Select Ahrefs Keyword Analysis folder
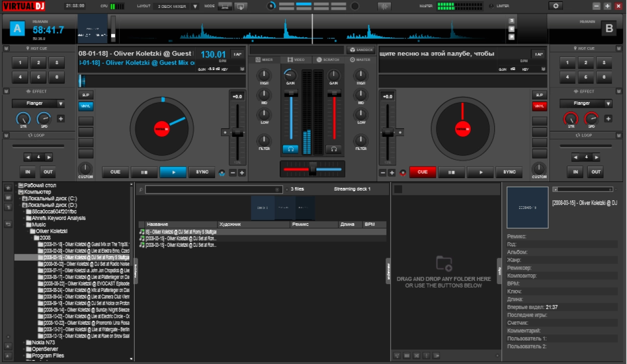 pyautogui.click(x=59, y=218)
